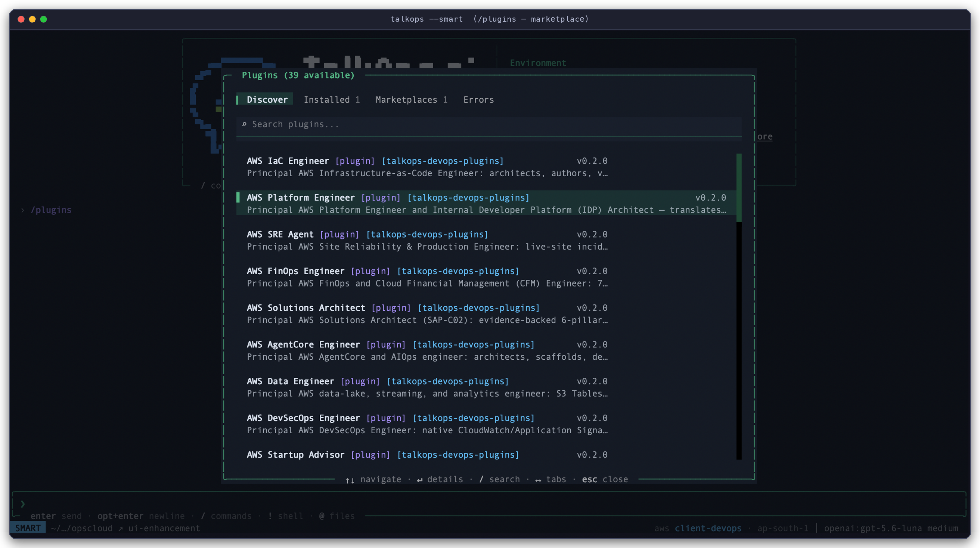Image resolution: width=980 pixels, height=548 pixels.
Task: Select the AWS FinOps Engineer plugin
Action: coord(486,278)
